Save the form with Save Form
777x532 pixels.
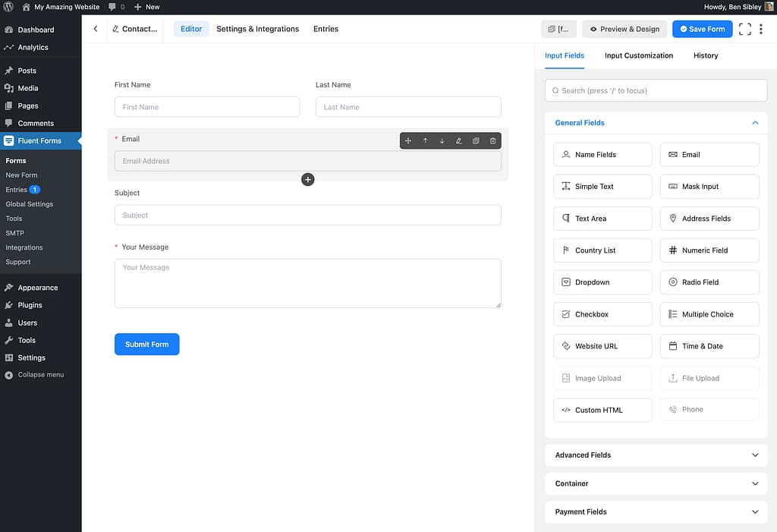tap(702, 29)
